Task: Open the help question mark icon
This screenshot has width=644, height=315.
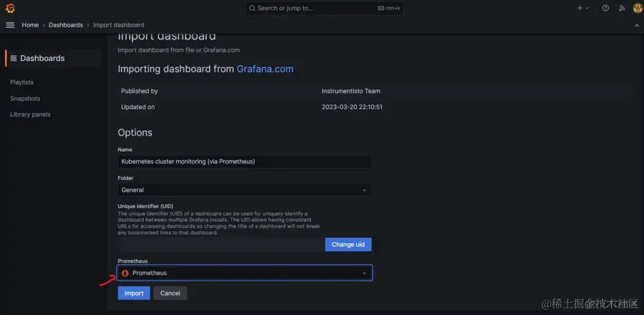Action: (606, 8)
